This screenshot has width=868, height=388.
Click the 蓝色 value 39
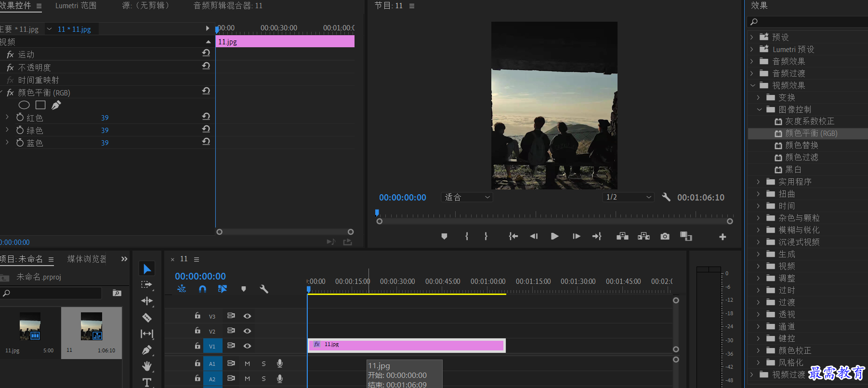105,143
